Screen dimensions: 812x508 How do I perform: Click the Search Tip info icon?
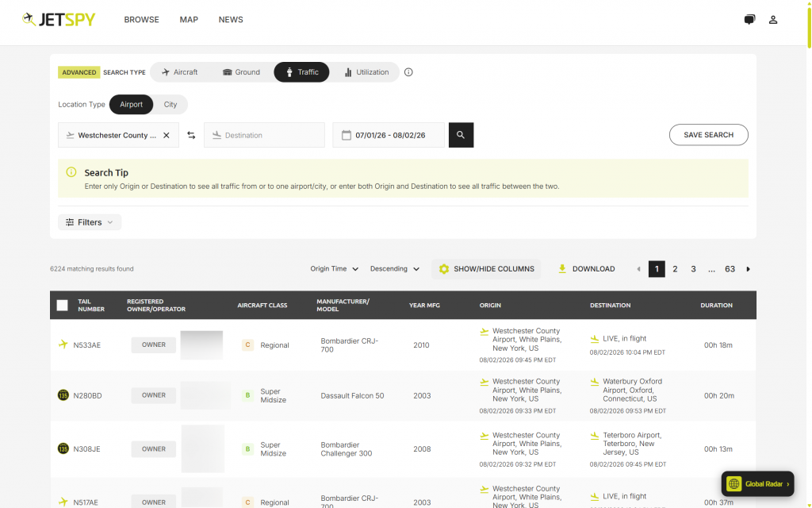71,172
